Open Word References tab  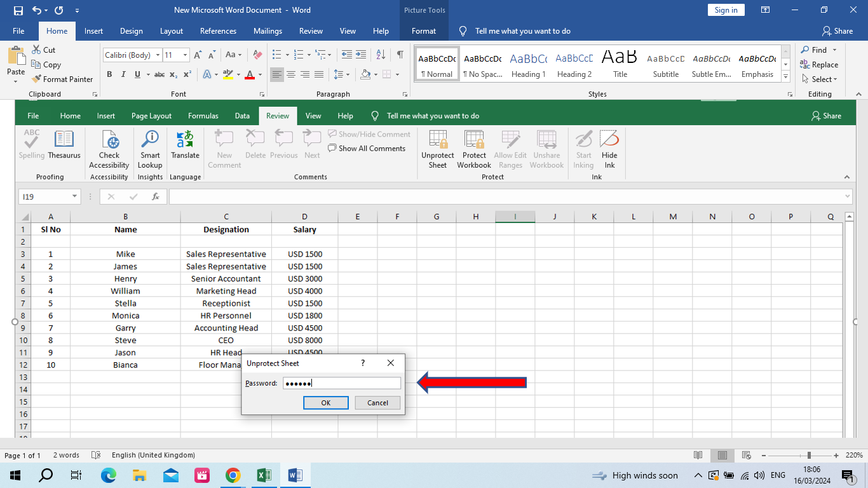(218, 31)
